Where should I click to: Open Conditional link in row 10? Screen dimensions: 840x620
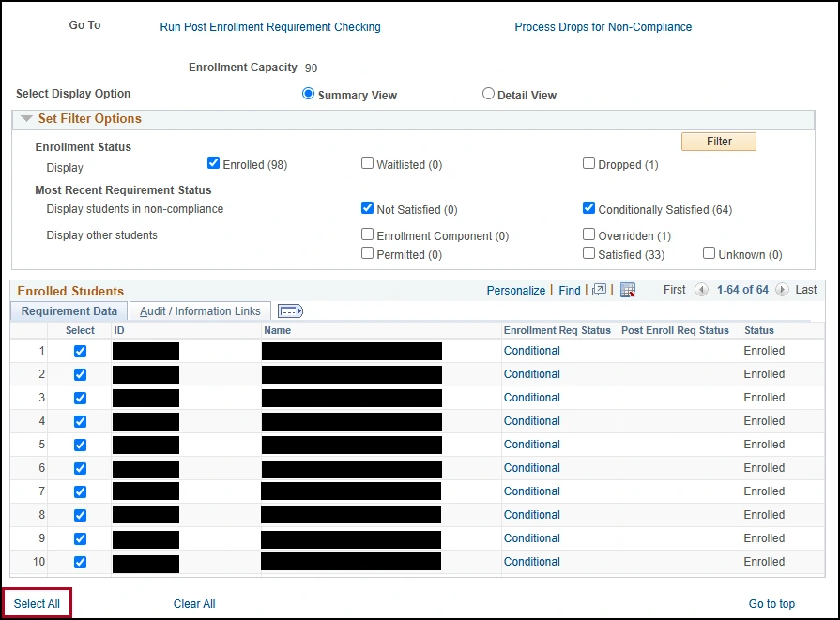point(531,562)
